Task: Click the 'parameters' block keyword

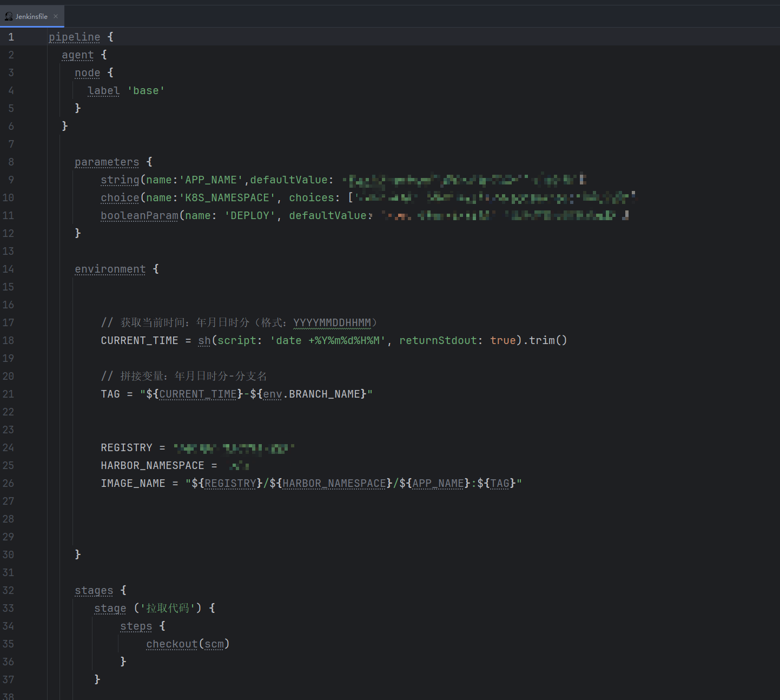Action: click(x=107, y=162)
